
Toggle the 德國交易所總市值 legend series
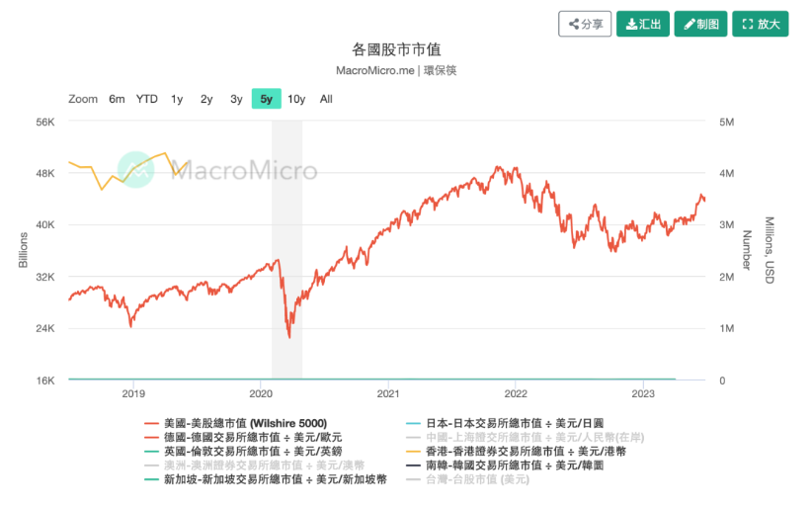(x=243, y=438)
